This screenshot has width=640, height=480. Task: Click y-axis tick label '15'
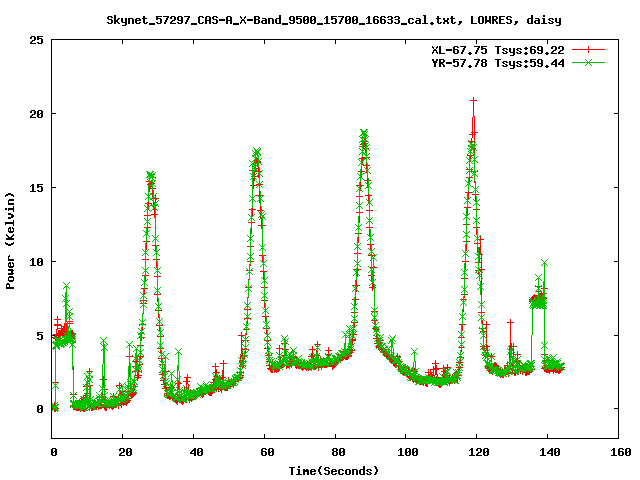coord(37,188)
